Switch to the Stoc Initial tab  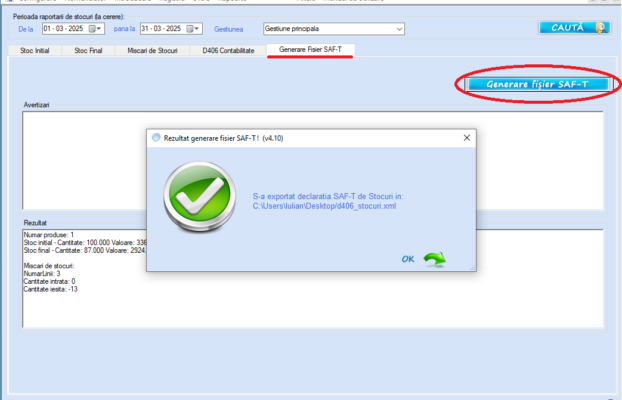point(36,49)
